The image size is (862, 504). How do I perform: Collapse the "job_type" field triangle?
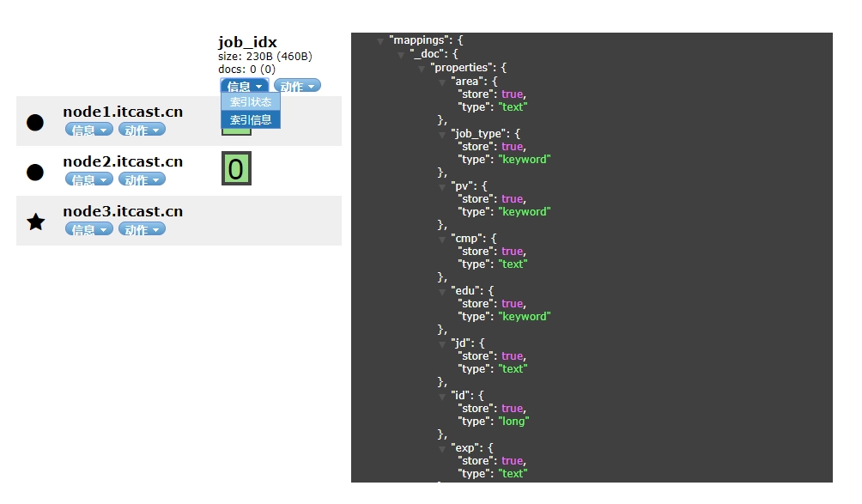click(442, 135)
